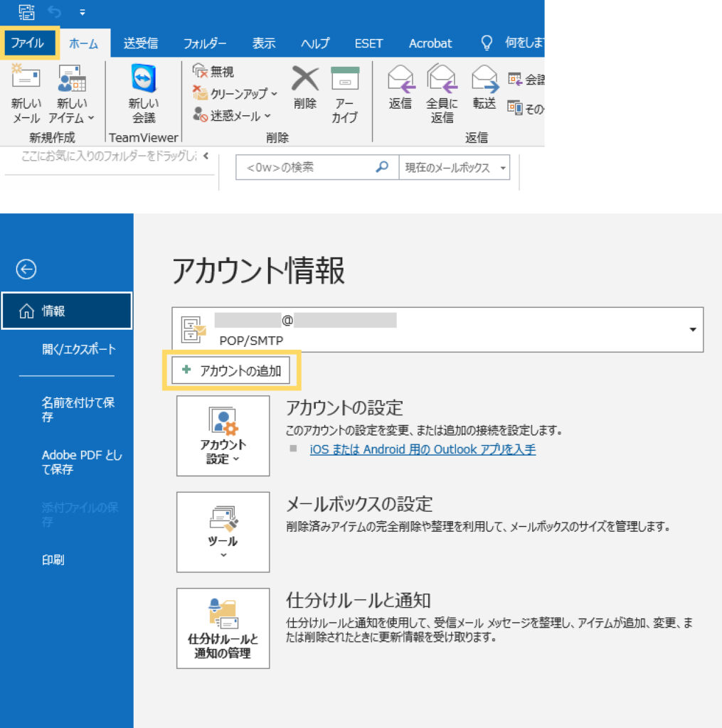Viewport: 722px width, 728px height.
Task: Click the Reply All (全員に返信) icon
Action: [442, 78]
